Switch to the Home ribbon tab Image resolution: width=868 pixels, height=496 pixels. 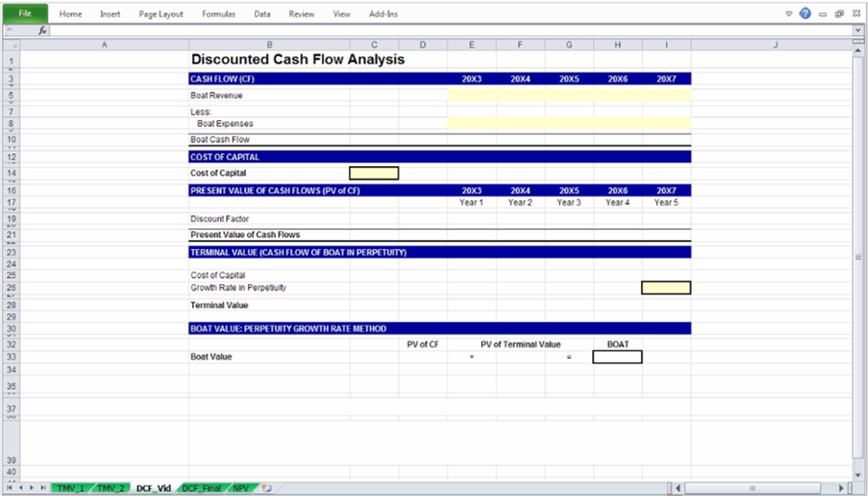pos(70,14)
